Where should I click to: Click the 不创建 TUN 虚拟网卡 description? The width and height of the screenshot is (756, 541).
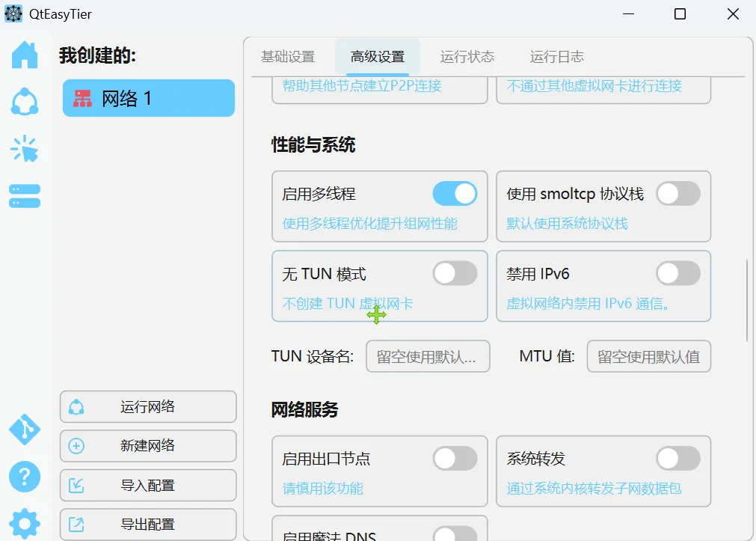click(348, 304)
